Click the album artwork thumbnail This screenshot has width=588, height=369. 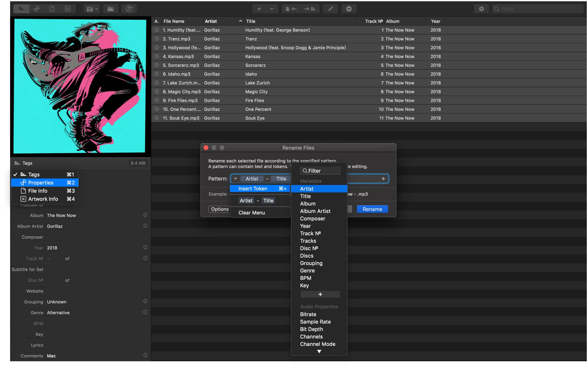coord(80,86)
